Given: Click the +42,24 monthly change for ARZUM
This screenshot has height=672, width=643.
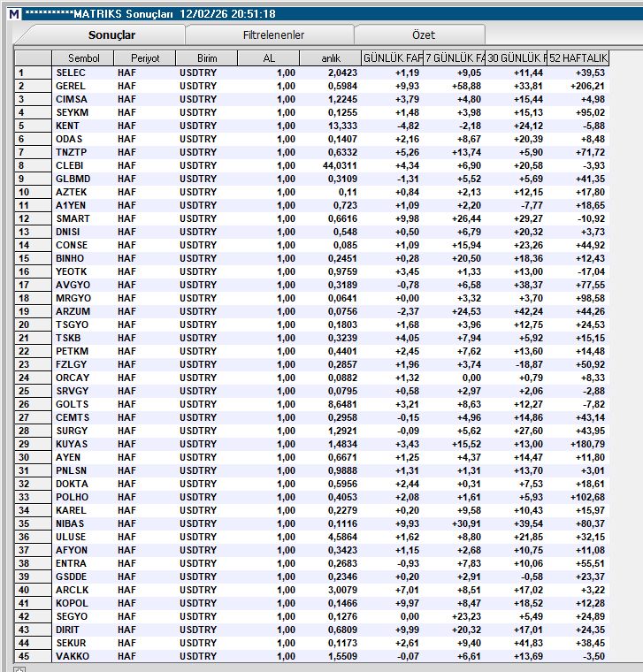Looking at the screenshot, I should (528, 312).
